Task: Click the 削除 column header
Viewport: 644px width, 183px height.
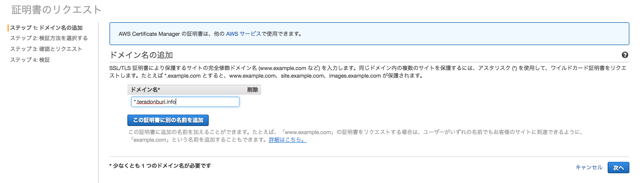Action: pos(252,90)
